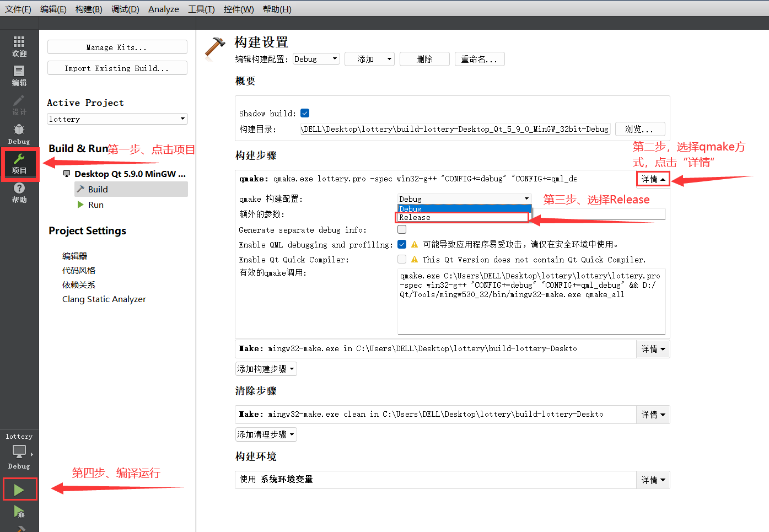Image resolution: width=769 pixels, height=532 pixels.
Task: Open 代码风格 project settings
Action: (x=79, y=270)
